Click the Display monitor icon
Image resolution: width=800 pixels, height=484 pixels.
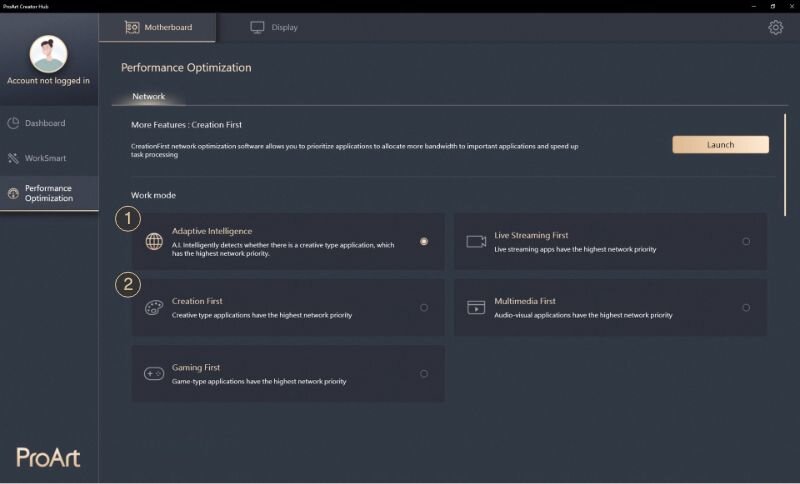click(257, 27)
